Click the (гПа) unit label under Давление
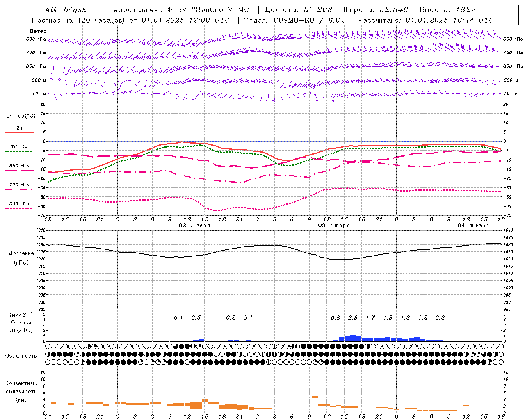The width and height of the screenshot is (525, 420). click(21, 262)
